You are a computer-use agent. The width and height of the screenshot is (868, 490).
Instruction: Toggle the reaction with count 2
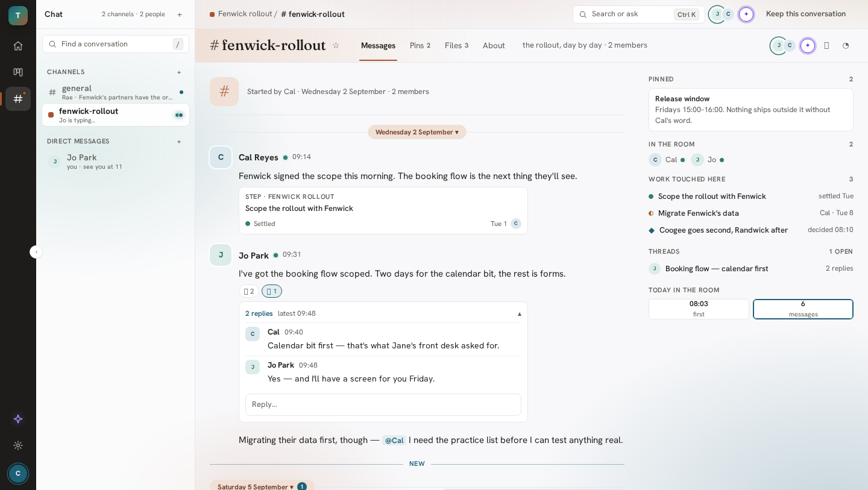point(249,291)
